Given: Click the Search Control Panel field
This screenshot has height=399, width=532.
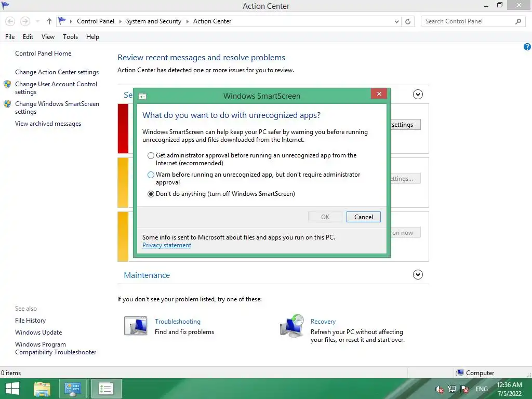Looking at the screenshot, I should click(472, 21).
